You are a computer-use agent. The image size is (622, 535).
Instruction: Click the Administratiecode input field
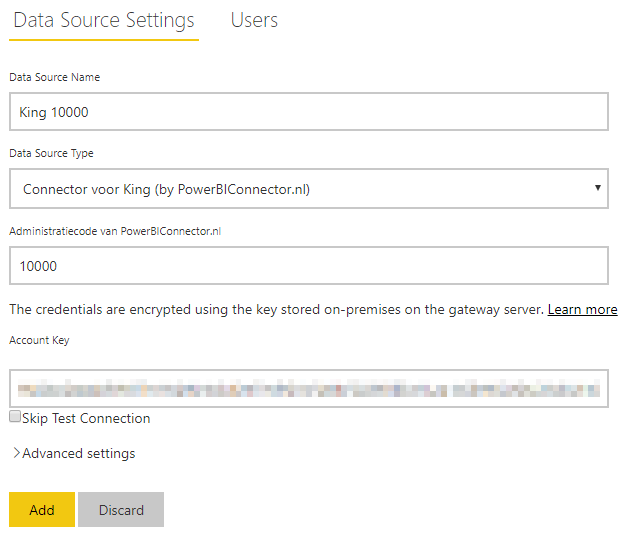pos(309,265)
